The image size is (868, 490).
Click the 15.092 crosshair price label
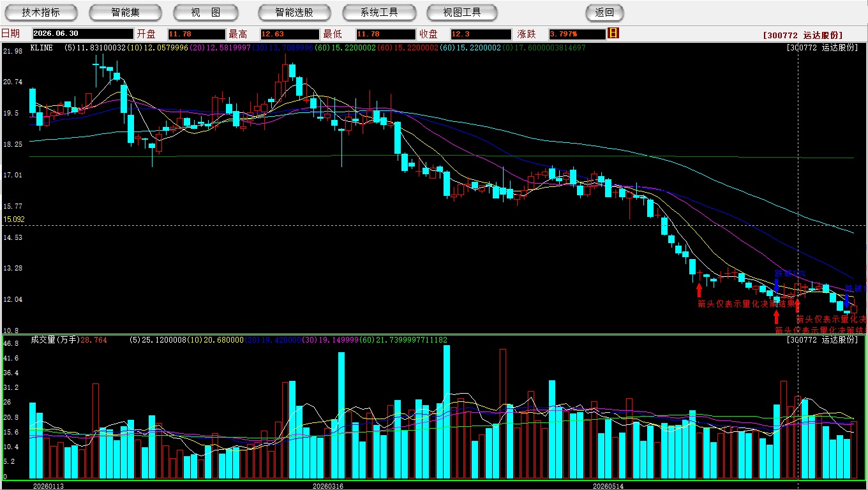tap(14, 219)
